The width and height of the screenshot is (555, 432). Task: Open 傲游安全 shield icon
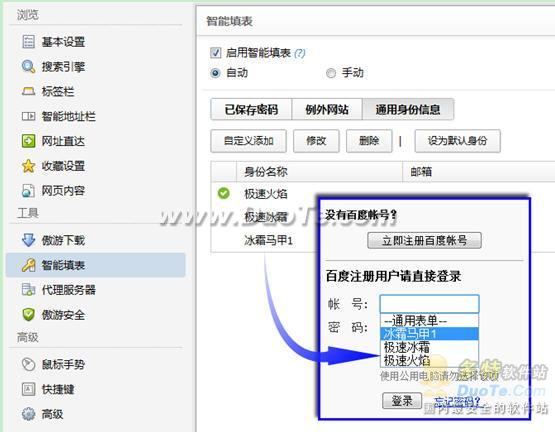[x=28, y=314]
